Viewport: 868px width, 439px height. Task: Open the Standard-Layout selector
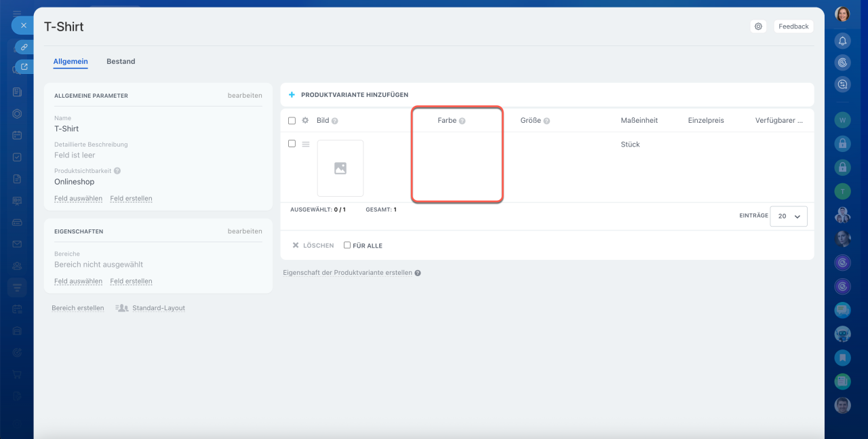click(x=151, y=308)
